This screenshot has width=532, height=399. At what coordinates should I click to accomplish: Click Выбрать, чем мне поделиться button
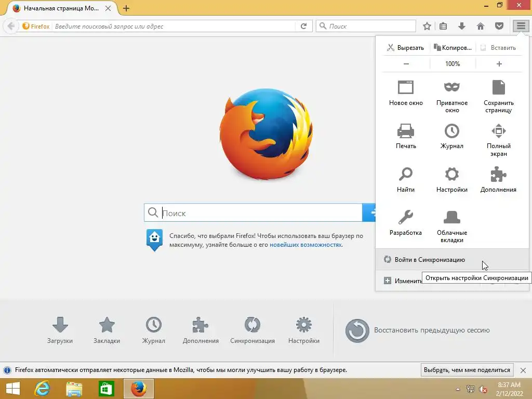[x=467, y=370]
